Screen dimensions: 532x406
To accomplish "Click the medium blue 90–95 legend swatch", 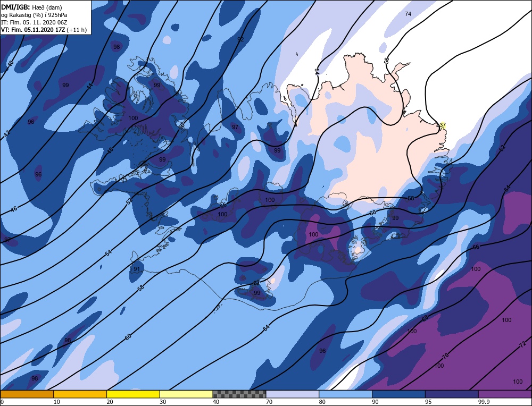I will [398, 394].
